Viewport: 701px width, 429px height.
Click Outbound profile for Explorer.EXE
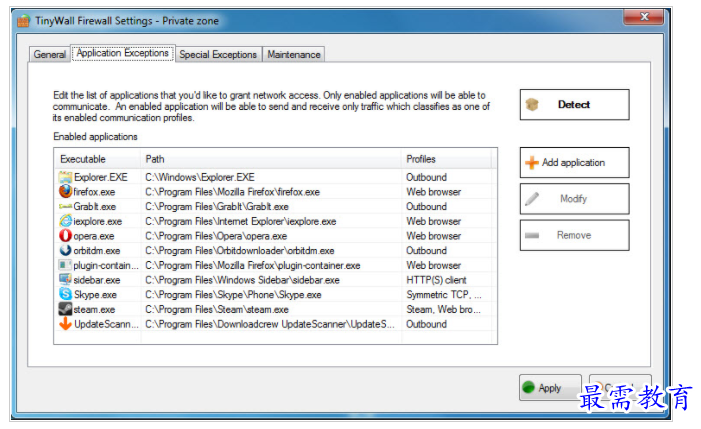[x=427, y=177]
